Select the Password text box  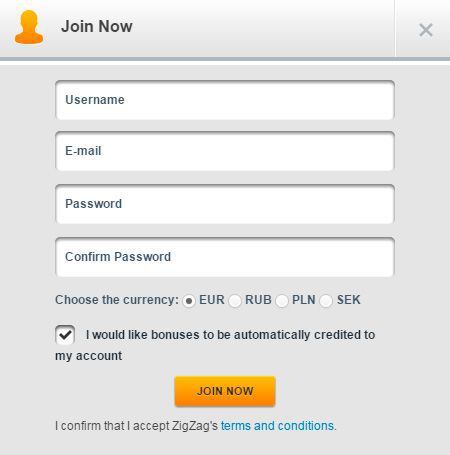(225, 204)
